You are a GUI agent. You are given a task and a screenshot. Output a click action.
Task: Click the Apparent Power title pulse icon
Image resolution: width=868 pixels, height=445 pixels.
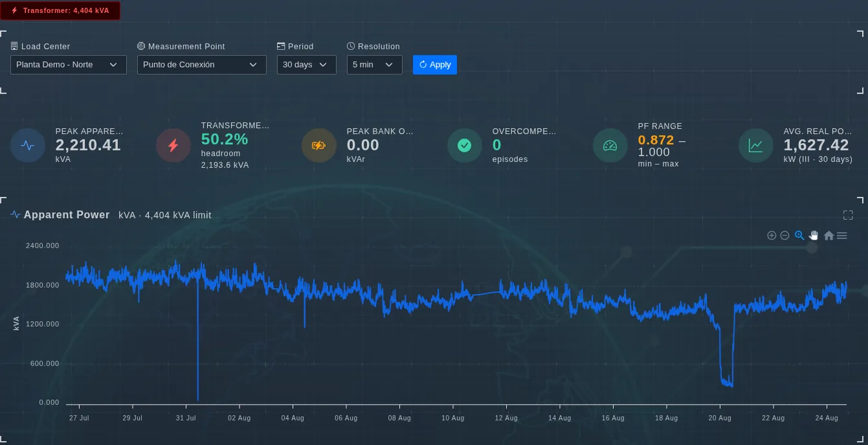click(16, 215)
